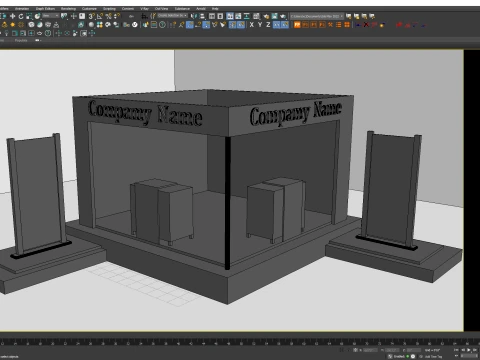Screen dimensions: 480x360
Task: Expand the ribbon options dropdown beside Populate
Action: pyautogui.click(x=37, y=40)
